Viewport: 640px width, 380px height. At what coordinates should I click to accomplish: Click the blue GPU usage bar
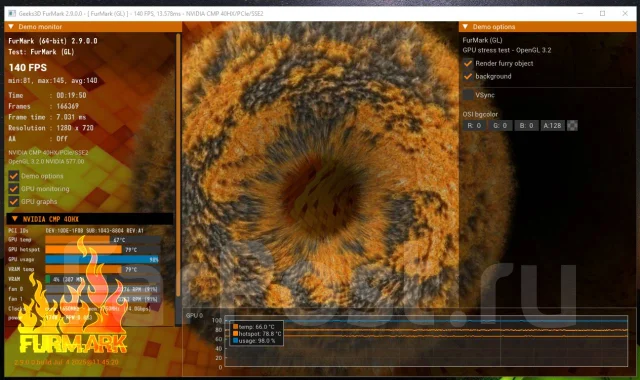click(x=102, y=259)
